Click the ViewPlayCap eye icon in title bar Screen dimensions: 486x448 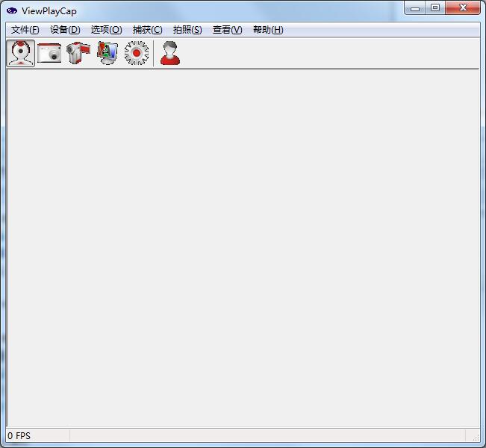click(x=12, y=11)
